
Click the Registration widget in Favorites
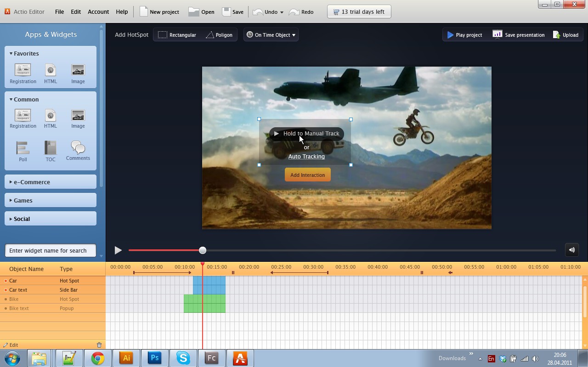[x=23, y=73]
